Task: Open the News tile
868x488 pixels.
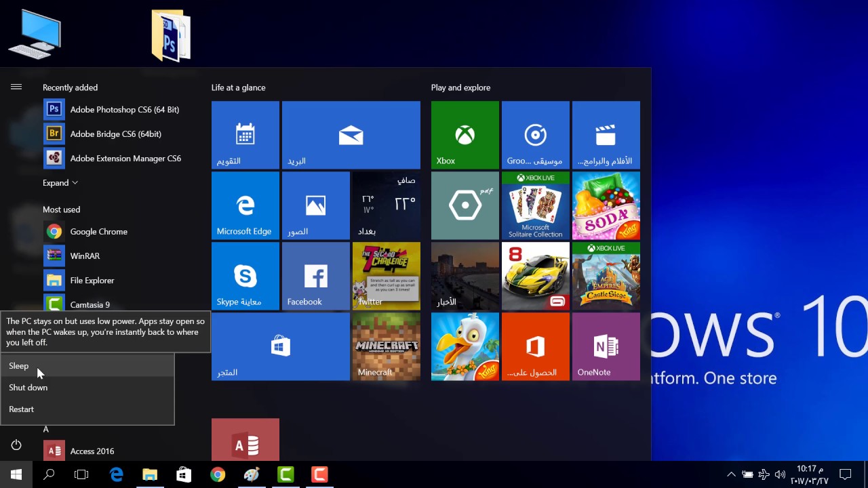Action: (465, 276)
